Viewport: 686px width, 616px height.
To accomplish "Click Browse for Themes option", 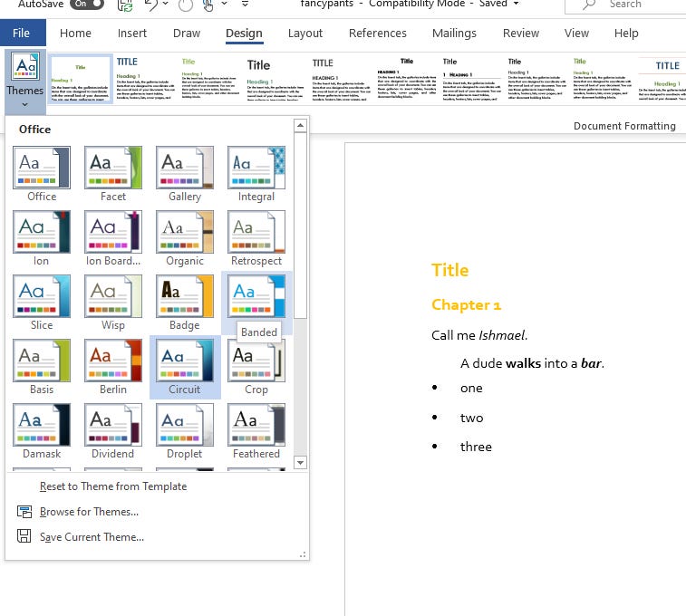I will click(x=89, y=512).
